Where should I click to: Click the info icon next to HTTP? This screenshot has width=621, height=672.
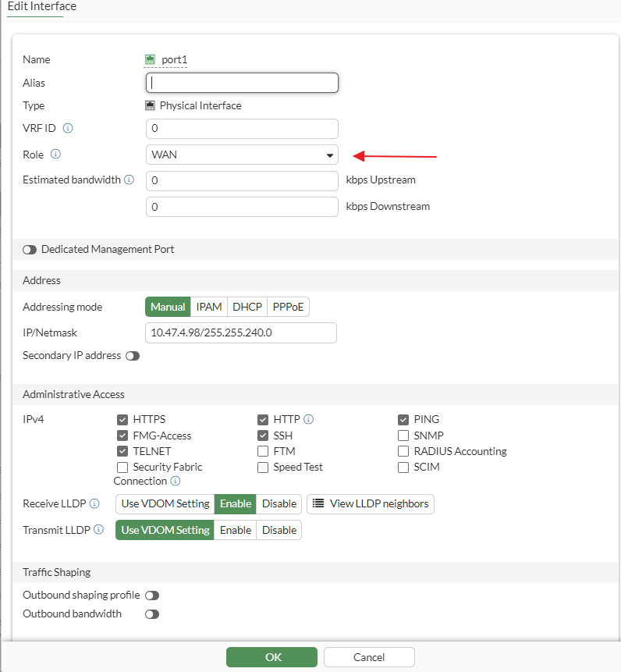click(x=308, y=419)
